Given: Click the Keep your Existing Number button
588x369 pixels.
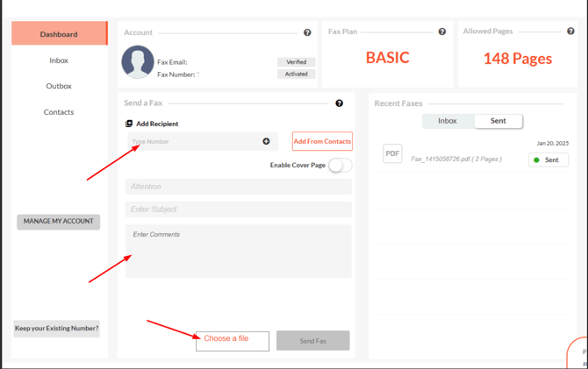Looking at the screenshot, I should click(57, 329).
